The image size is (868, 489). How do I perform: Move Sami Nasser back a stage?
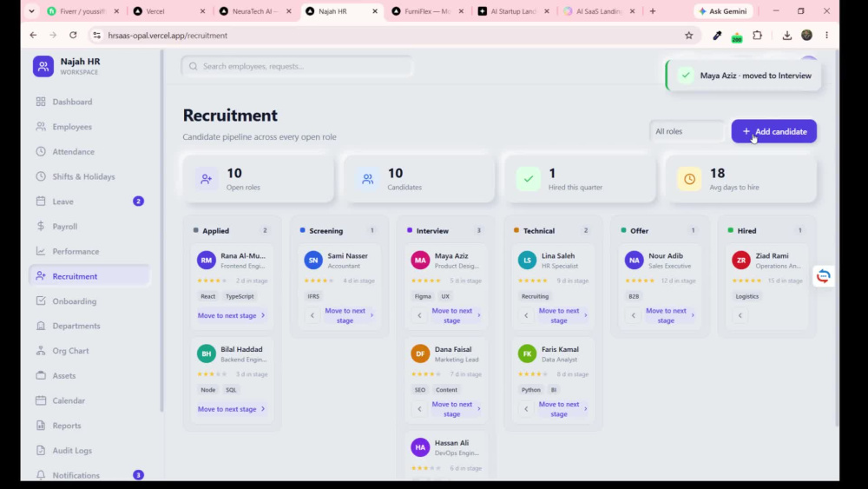point(312,315)
